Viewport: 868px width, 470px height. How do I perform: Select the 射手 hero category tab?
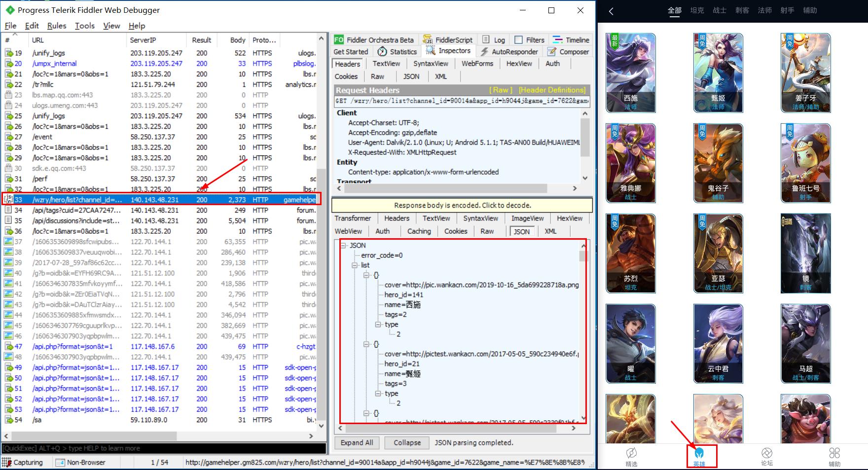click(x=788, y=10)
